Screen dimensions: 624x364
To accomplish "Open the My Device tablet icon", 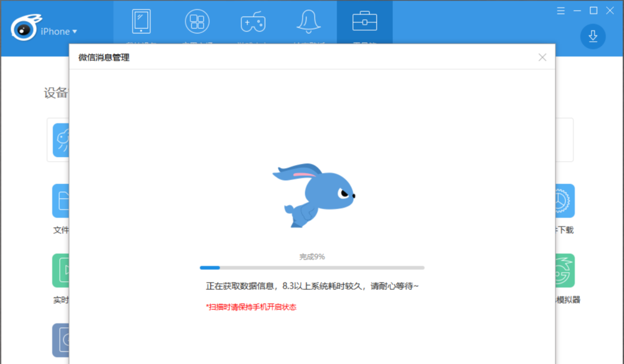I will [x=141, y=21].
